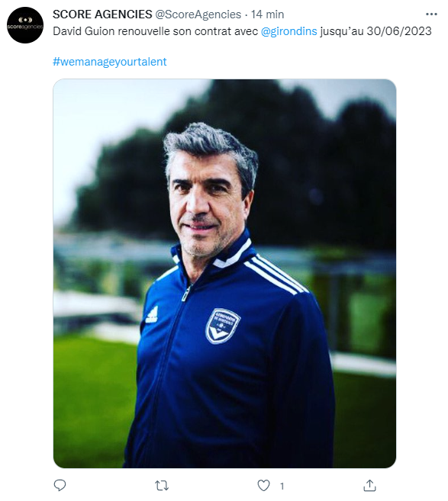
Task: Open the three-dot more options menu
Action: tap(431, 14)
